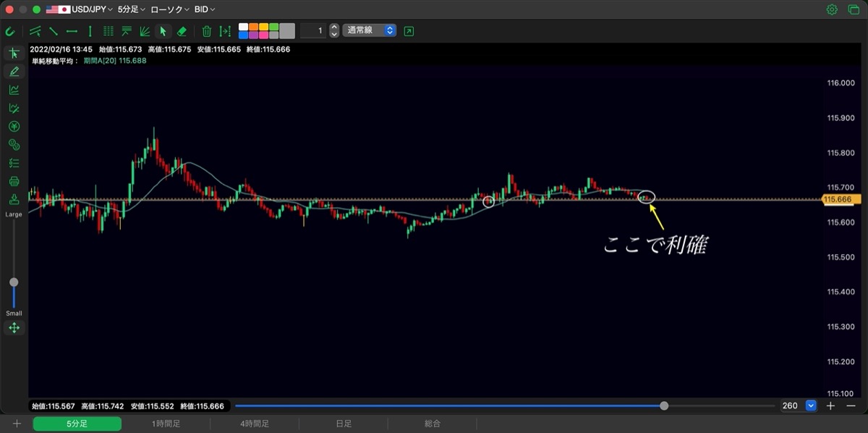Open the USD/JPY currency pair dropdown
Image resolution: width=868 pixels, height=433 pixels.
coord(79,9)
